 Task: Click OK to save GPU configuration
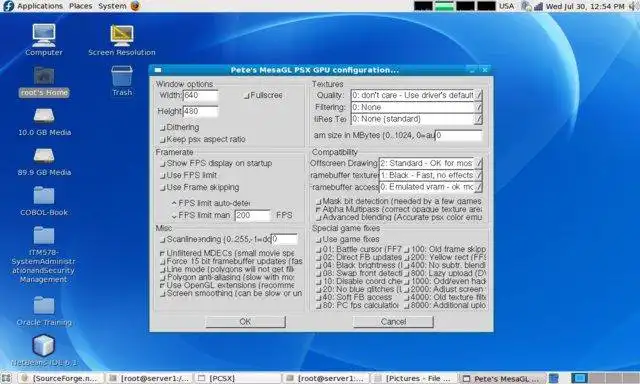245,322
